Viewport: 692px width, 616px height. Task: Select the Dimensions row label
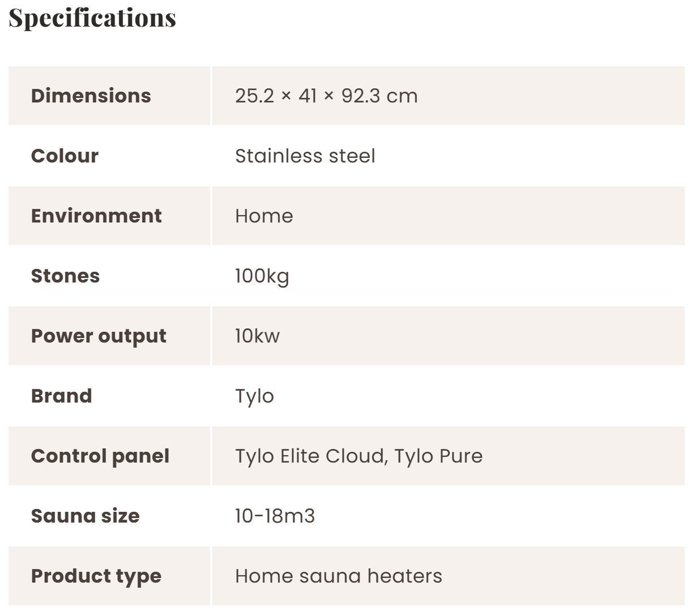pos(91,96)
